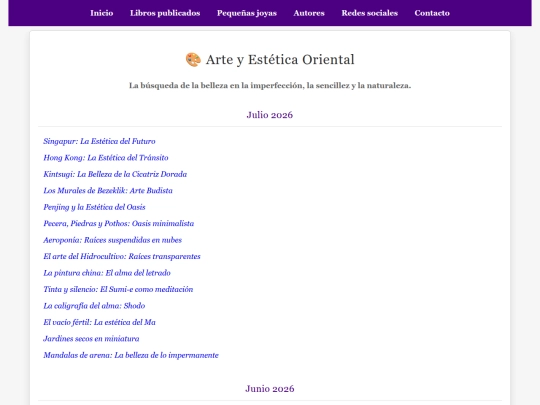Click the subtitle about la búsqueda de la belleza
540x405 pixels.
270,85
